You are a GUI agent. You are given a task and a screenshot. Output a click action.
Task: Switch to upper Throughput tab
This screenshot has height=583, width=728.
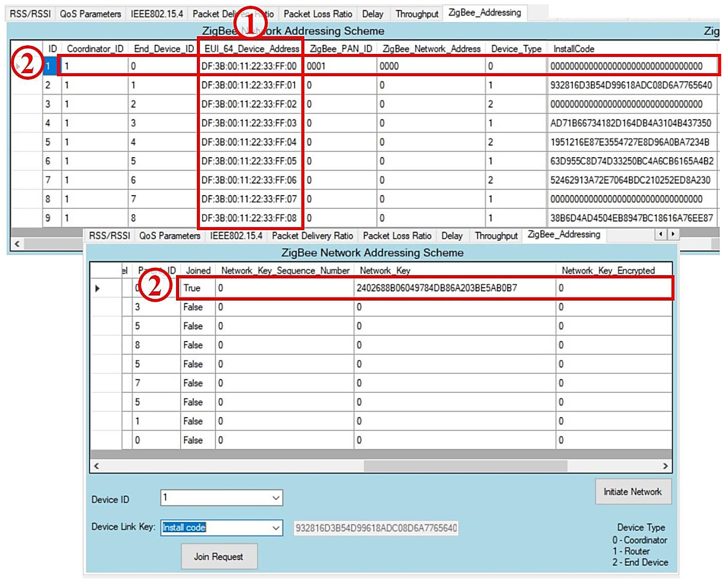pyautogui.click(x=417, y=14)
